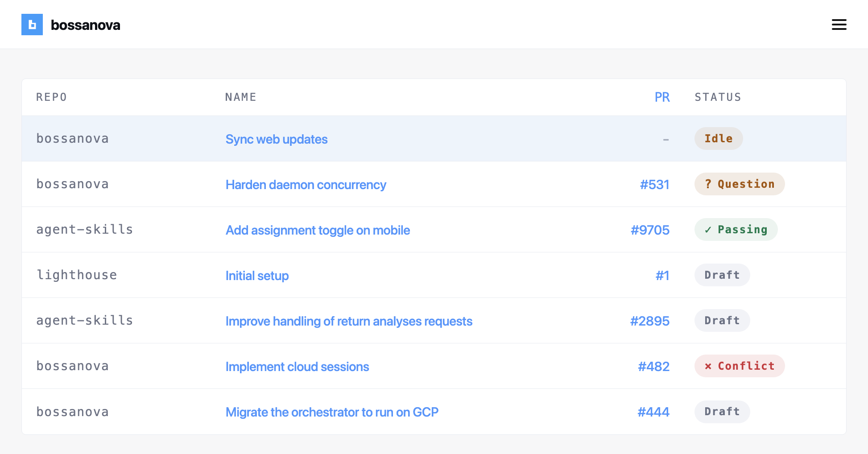Click the bossanova logo icon

point(32,25)
